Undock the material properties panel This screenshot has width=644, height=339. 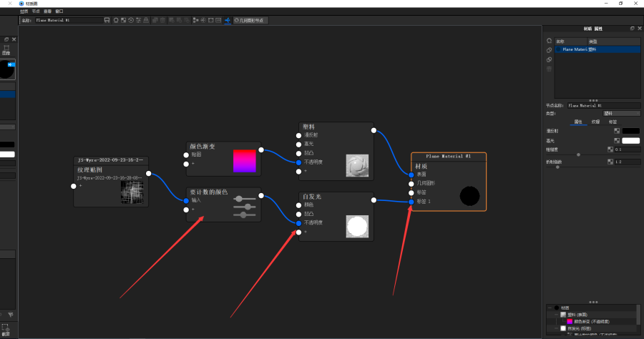[x=632, y=29]
